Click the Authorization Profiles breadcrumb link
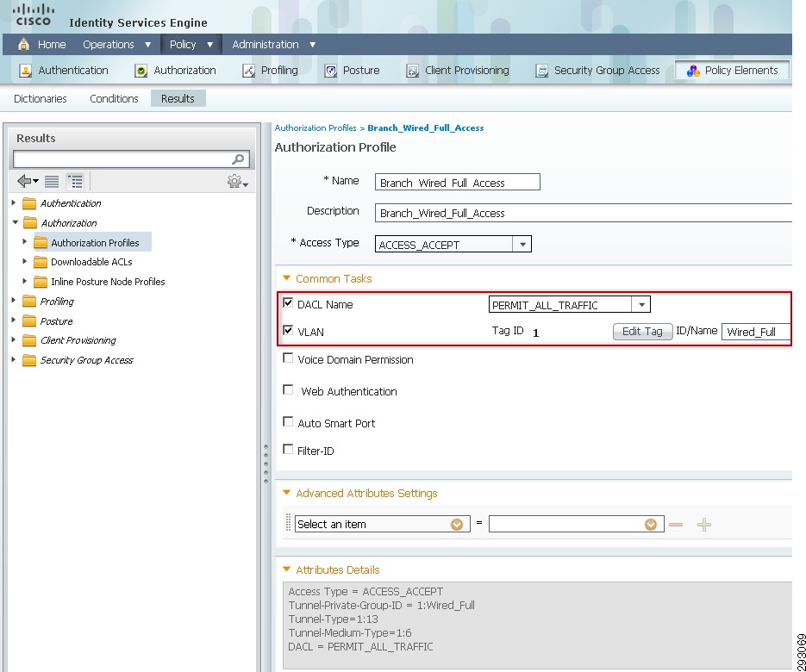 click(316, 128)
